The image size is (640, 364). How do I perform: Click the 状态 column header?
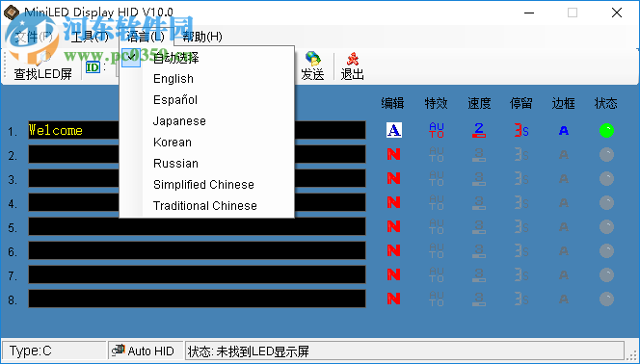tap(606, 104)
